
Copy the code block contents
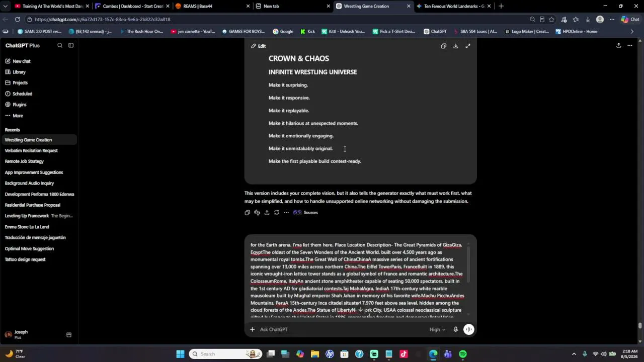tap(443, 46)
